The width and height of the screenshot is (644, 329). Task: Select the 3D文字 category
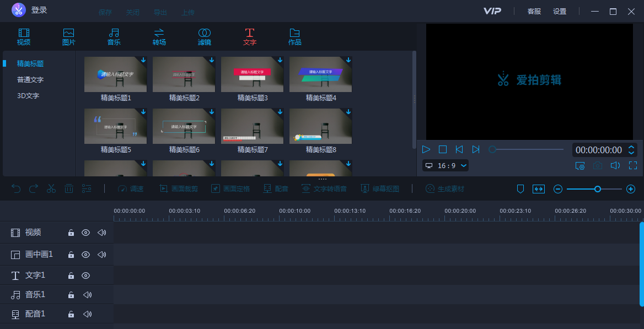[28, 96]
